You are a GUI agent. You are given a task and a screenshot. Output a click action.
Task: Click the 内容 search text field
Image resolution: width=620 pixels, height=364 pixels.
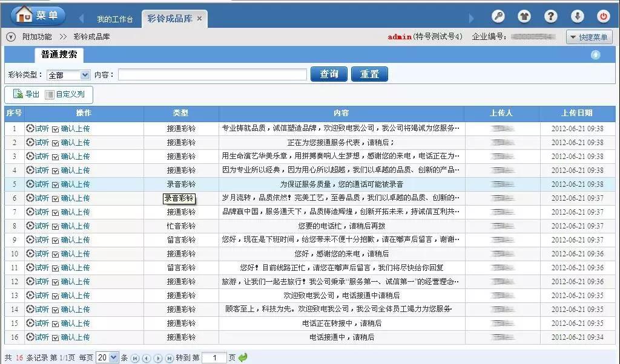tap(212, 74)
